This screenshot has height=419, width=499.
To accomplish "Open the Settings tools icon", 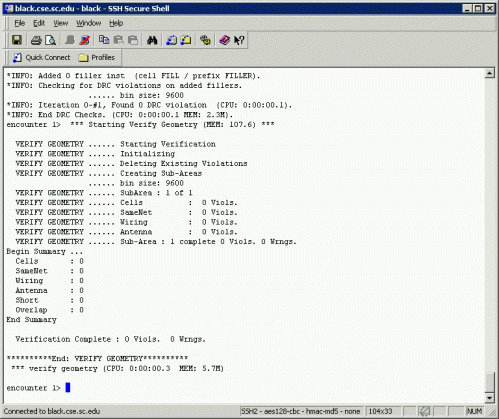I will click(205, 40).
